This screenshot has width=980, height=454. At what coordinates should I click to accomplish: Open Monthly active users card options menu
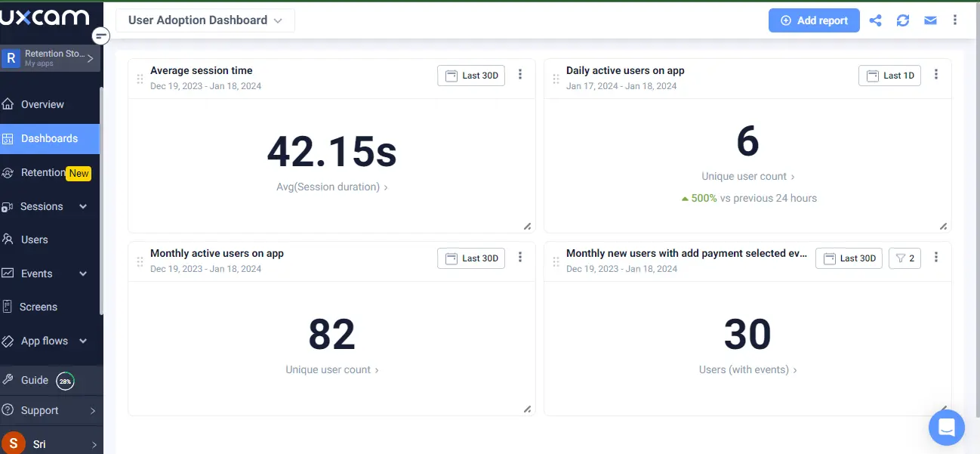(520, 257)
